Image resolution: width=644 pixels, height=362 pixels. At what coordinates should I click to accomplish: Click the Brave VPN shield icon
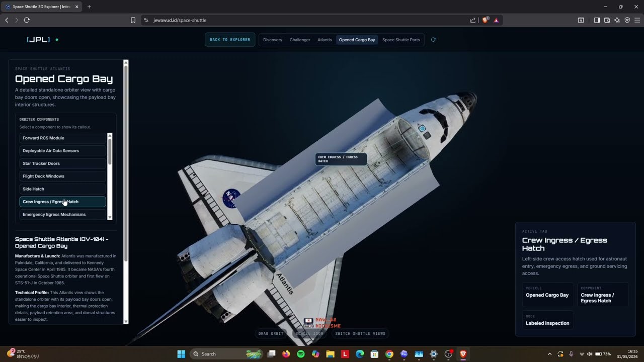(627, 20)
